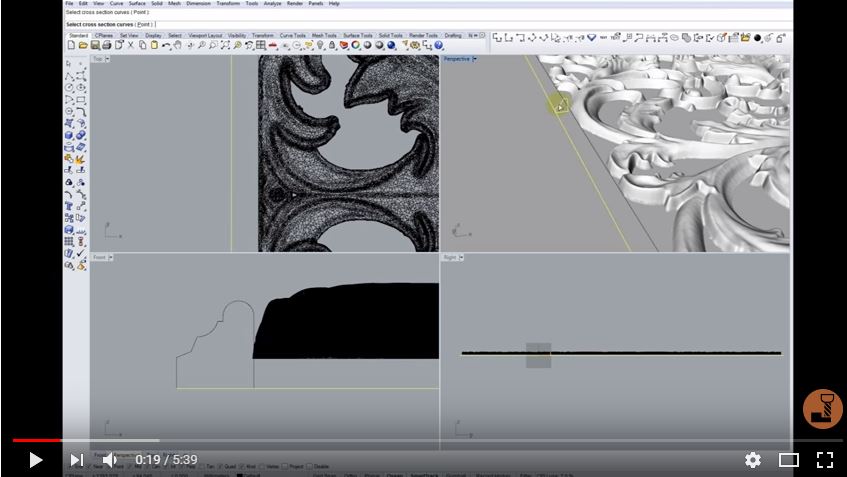Viewport: 847px width, 477px height.
Task: Click the New file icon
Action: tap(71, 45)
